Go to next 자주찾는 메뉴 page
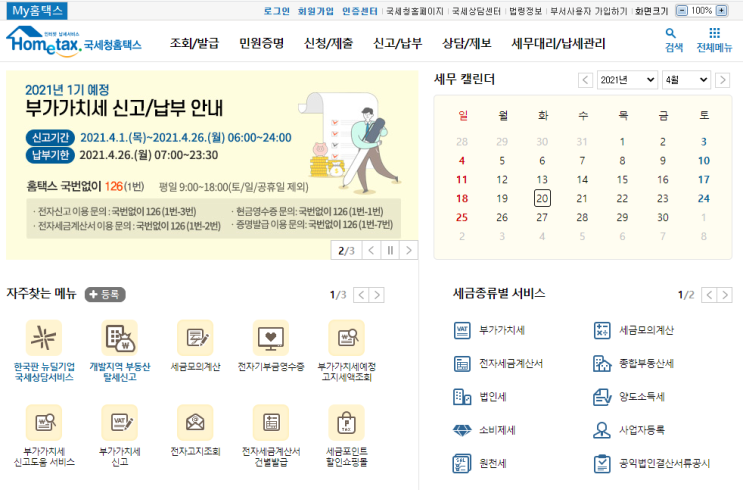 pos(377,295)
